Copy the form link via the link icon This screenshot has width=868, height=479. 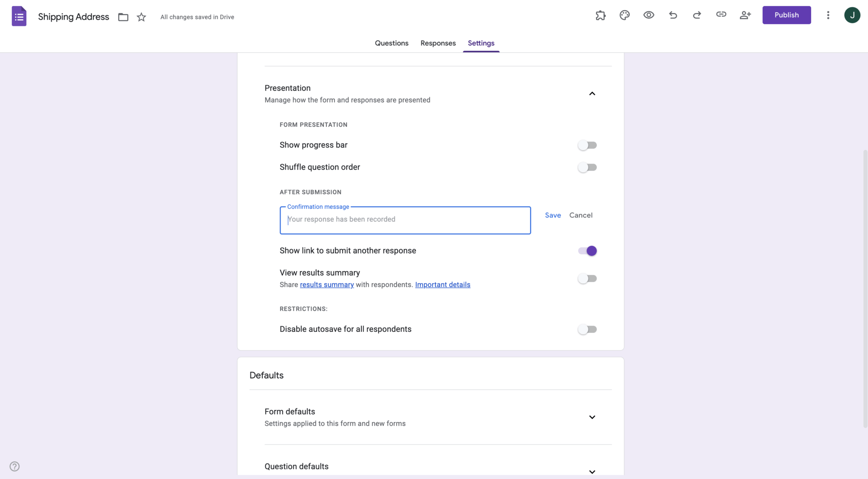pos(721,15)
